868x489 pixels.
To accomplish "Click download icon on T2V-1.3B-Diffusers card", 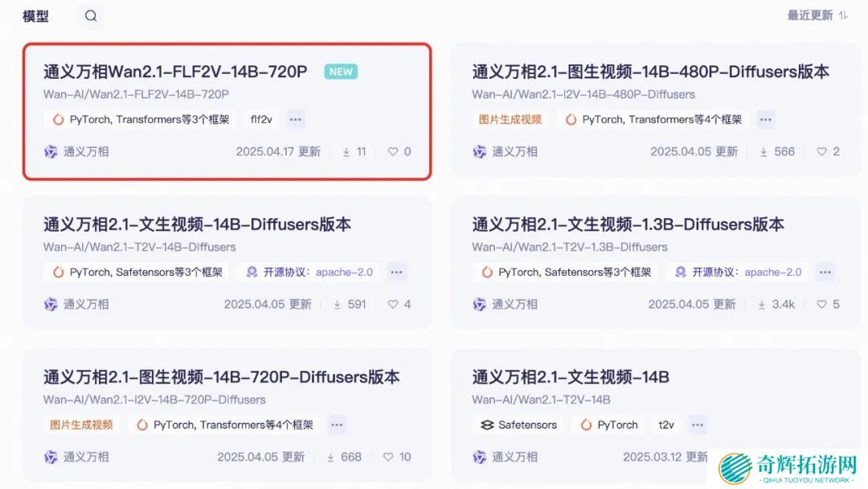I will tap(761, 304).
